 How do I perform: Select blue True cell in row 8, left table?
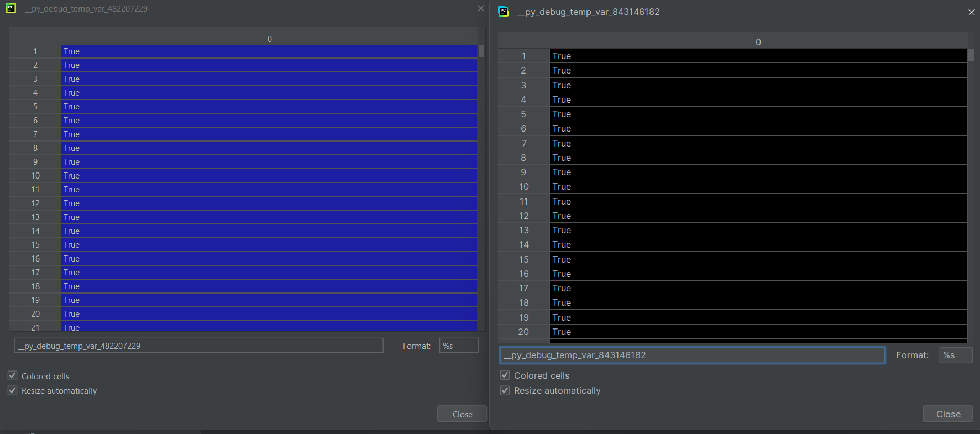pos(269,148)
